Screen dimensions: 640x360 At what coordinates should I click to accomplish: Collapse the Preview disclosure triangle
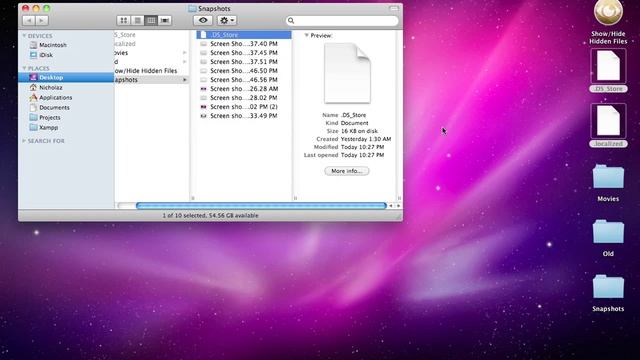(306, 36)
